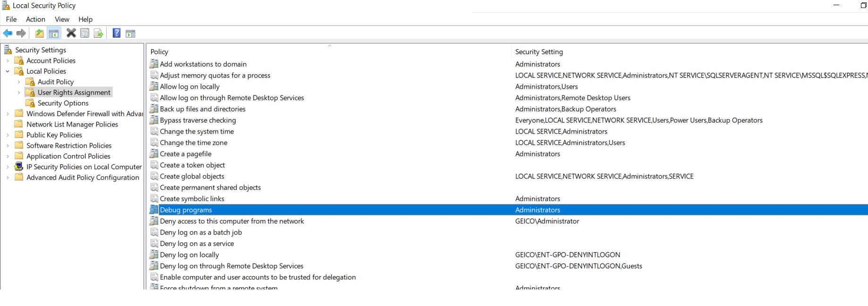
Task: Expand the User Rights Assignment node
Action: pyautogui.click(x=19, y=93)
